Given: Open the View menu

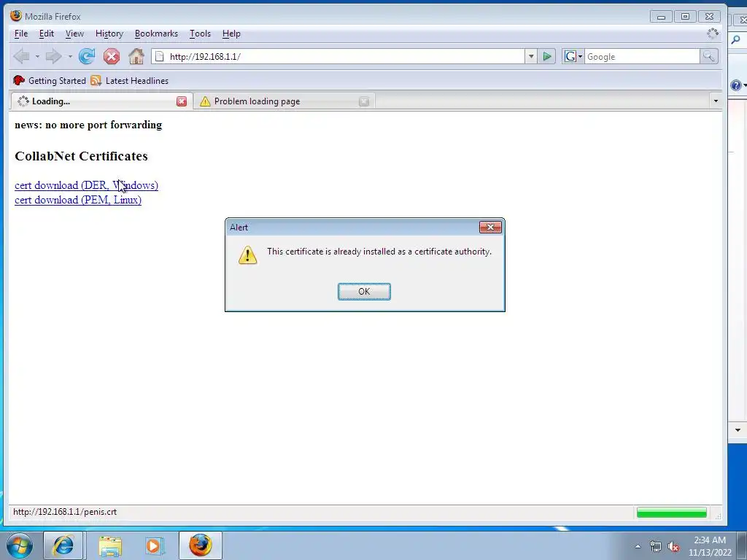Looking at the screenshot, I should pos(74,34).
